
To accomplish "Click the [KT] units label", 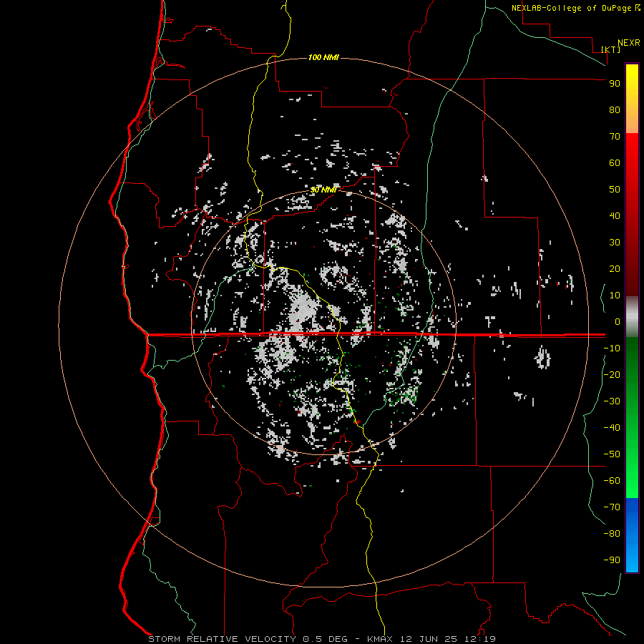I will tap(611, 49).
